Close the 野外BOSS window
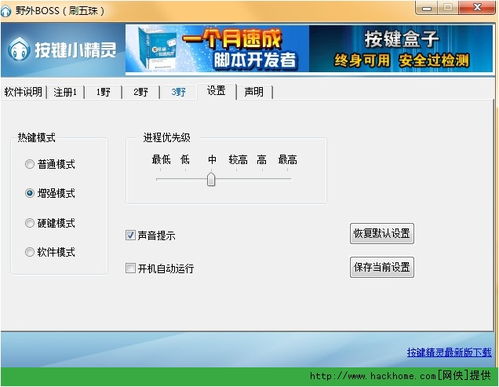The width and height of the screenshot is (499, 387). 477,8
